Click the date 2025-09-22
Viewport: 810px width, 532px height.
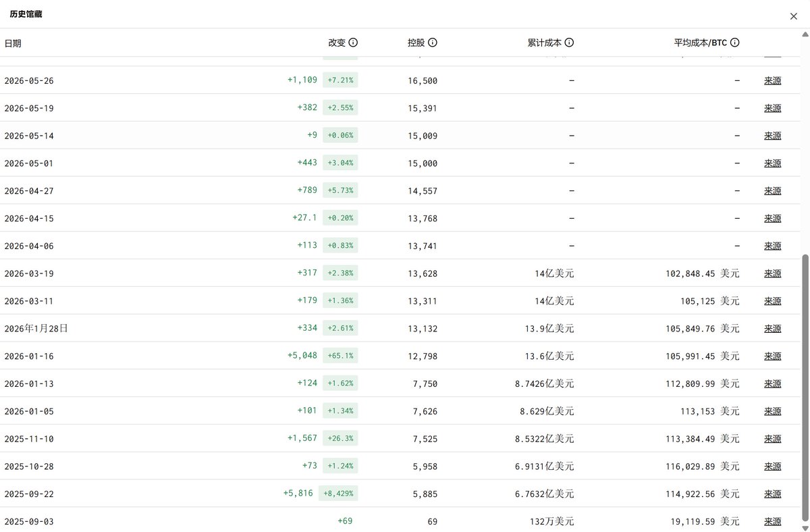coord(29,494)
